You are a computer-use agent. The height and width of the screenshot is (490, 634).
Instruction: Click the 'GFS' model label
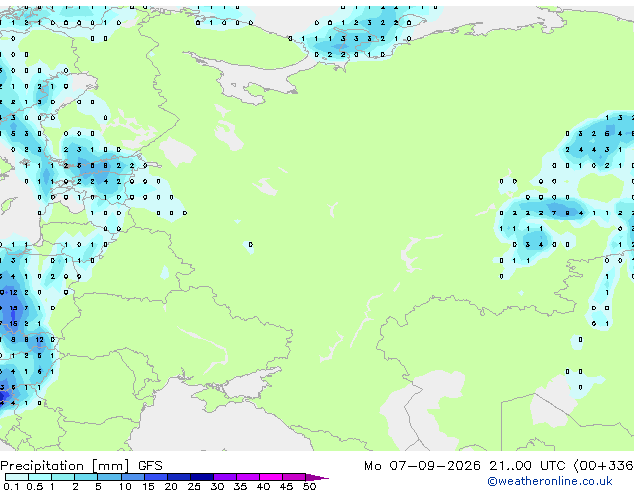(150, 466)
